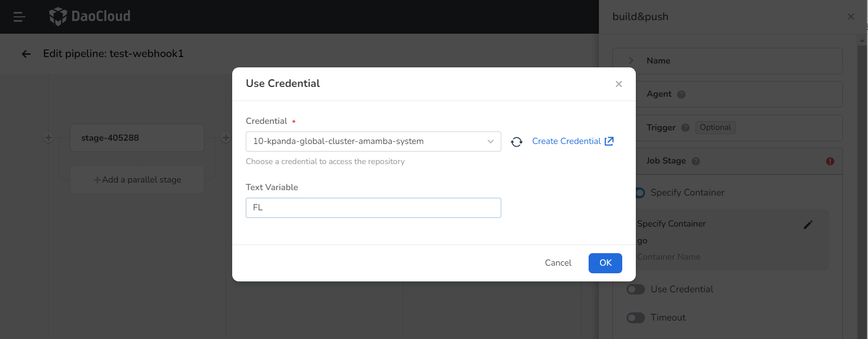Open the Credential dropdown

[x=373, y=141]
